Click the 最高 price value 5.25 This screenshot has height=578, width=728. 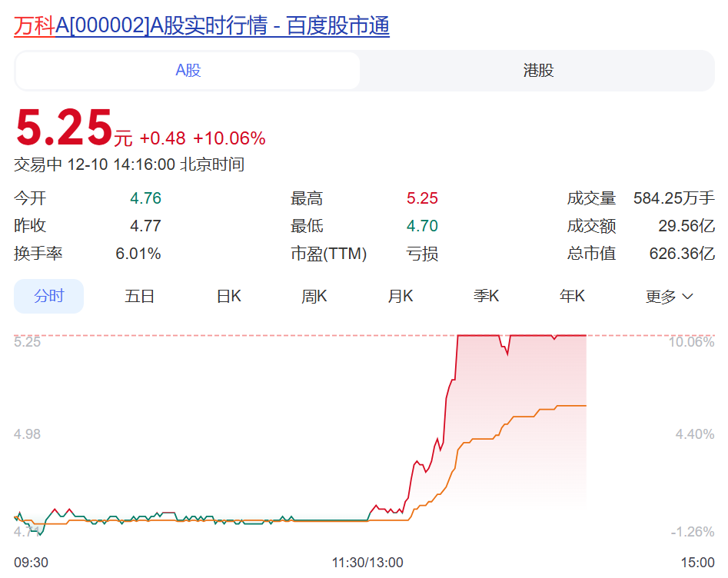[422, 198]
